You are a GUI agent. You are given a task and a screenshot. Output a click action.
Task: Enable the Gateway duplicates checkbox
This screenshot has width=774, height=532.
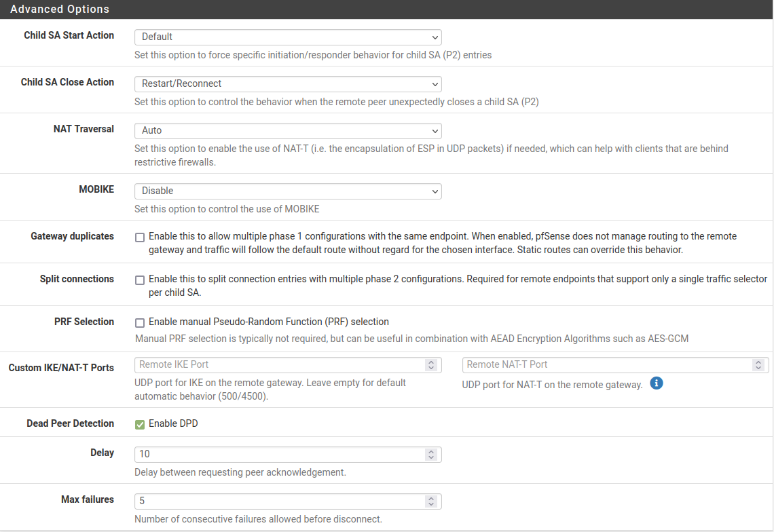140,237
